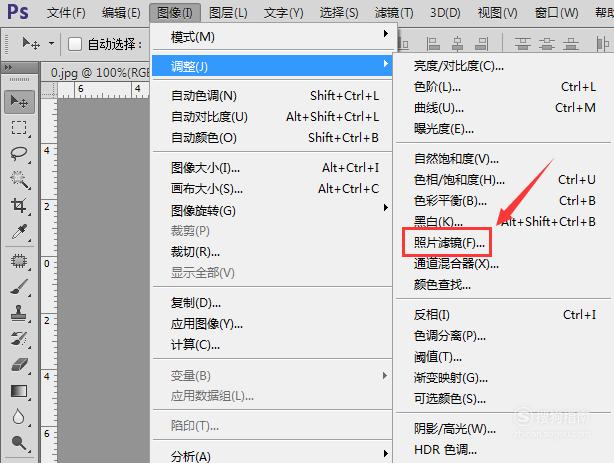Select the Blur tool
The height and width of the screenshot is (463, 614).
pos(19,417)
